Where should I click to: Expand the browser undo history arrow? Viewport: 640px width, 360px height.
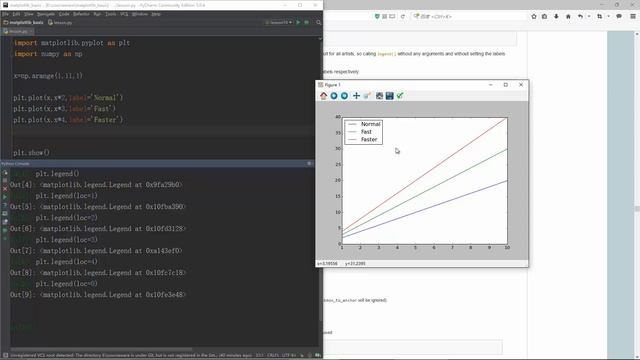point(589,16)
